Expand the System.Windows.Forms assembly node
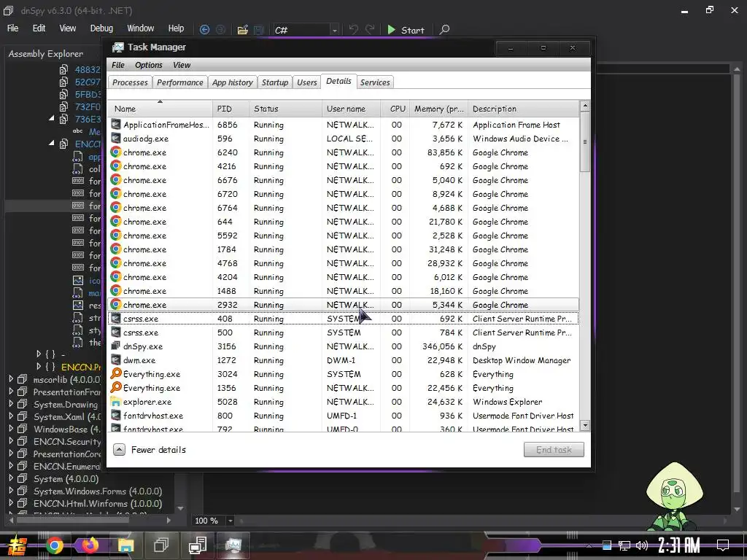The height and width of the screenshot is (560, 747). [x=11, y=491]
